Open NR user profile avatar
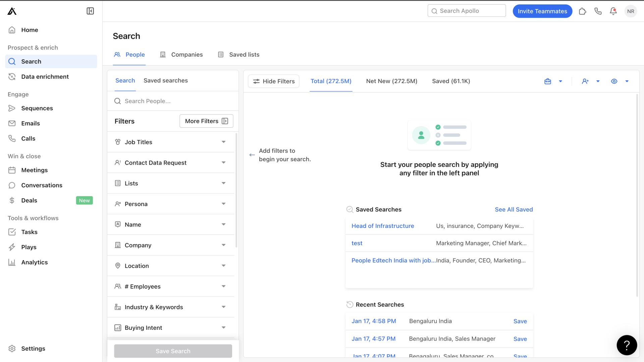The height and width of the screenshot is (362, 644). coord(631,11)
